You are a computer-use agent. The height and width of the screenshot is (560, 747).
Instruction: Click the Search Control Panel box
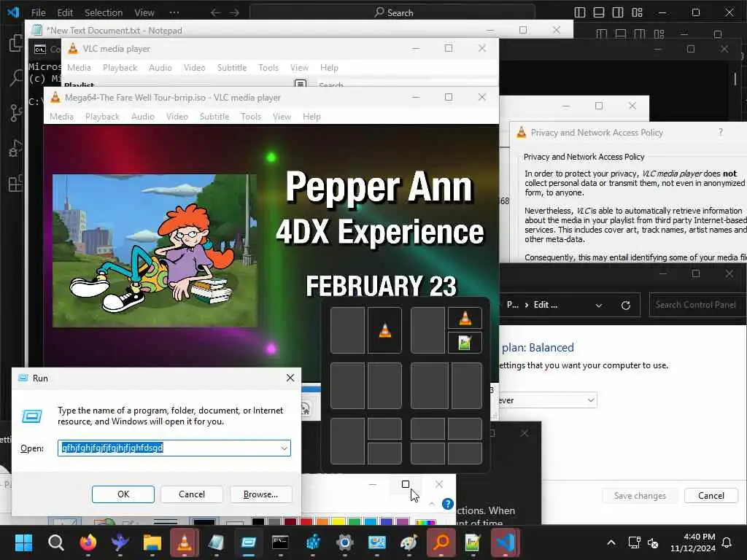(697, 305)
